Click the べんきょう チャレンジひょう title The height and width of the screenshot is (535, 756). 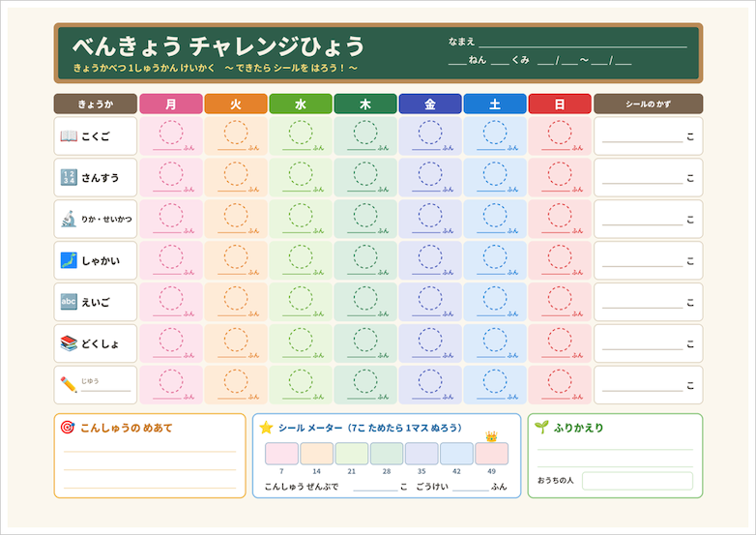(x=218, y=46)
